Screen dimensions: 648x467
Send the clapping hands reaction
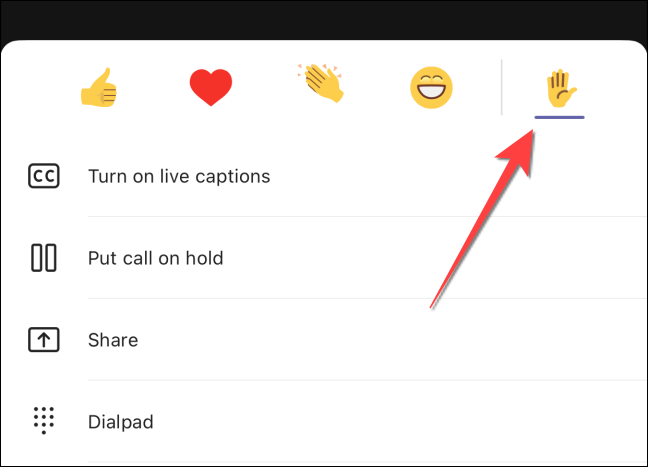(322, 83)
